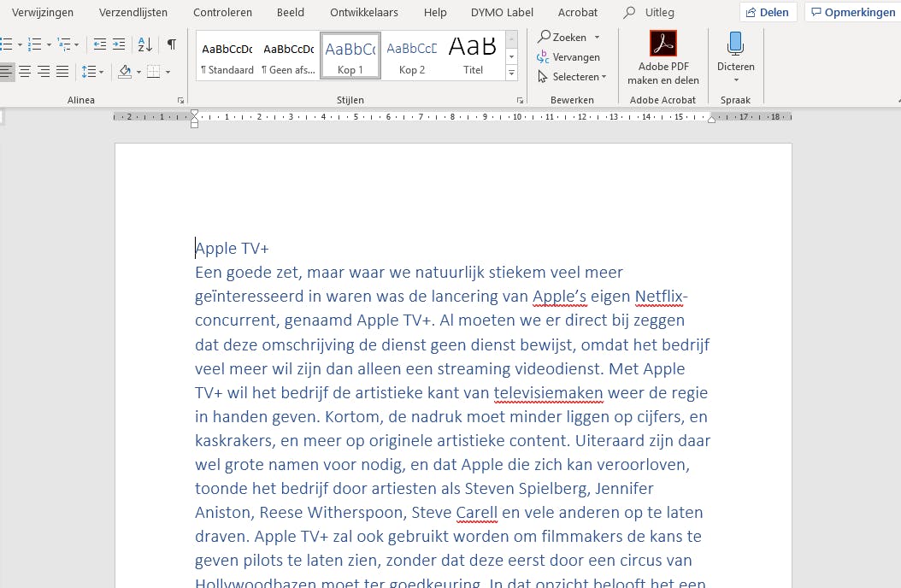
Task: Toggle center text alignment
Action: (x=25, y=72)
